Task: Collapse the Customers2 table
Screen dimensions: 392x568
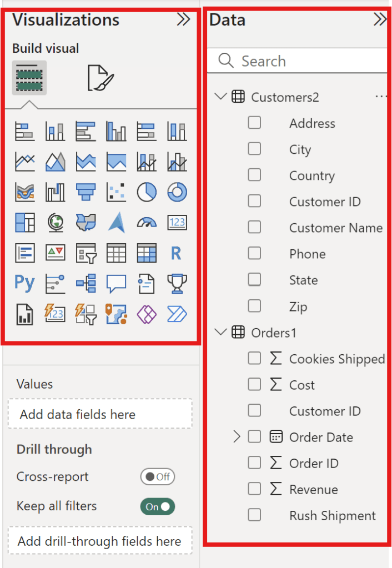Action: 220,97
